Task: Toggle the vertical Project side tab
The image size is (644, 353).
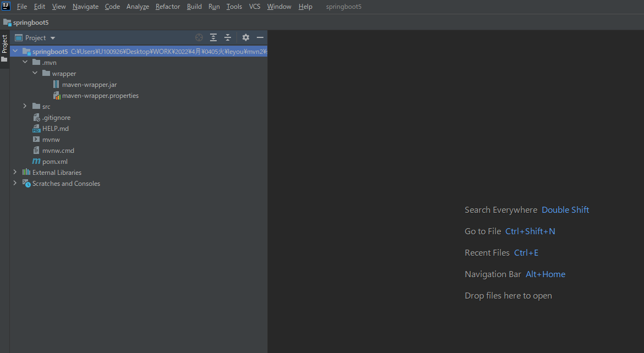Action: pyautogui.click(x=4, y=49)
